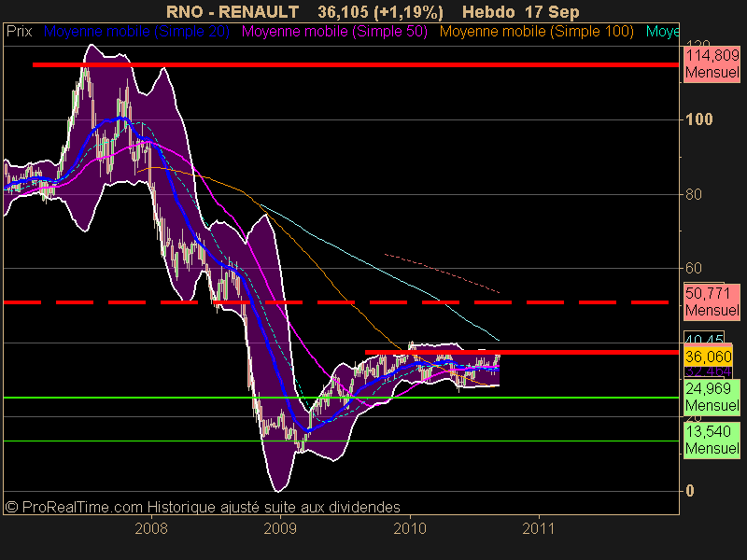This screenshot has height=560, width=747.
Task: Select the 36,105 (+1,19%) quote value
Action: [x=380, y=12]
